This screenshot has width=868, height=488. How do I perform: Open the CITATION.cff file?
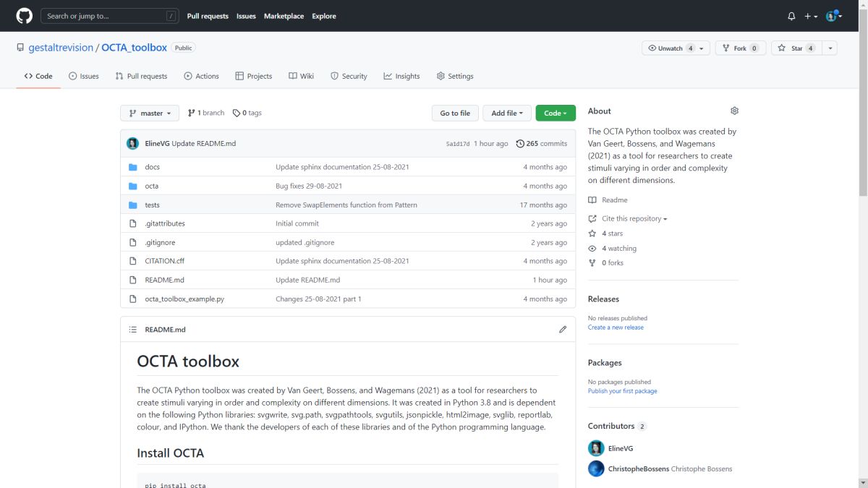(164, 261)
